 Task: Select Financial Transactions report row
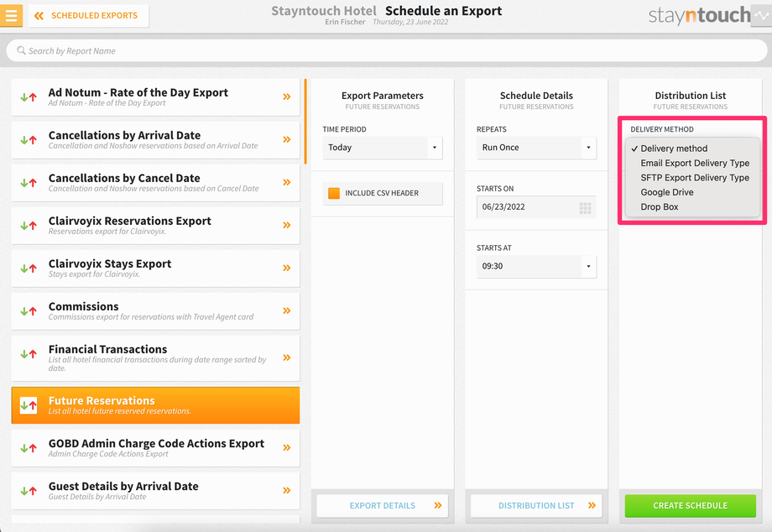pyautogui.click(x=155, y=357)
